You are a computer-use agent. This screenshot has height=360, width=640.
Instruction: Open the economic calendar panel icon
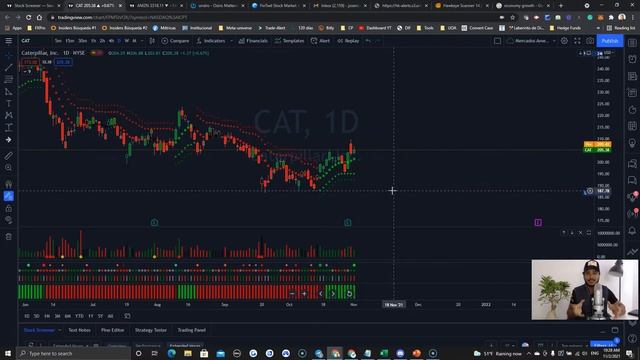click(x=632, y=126)
